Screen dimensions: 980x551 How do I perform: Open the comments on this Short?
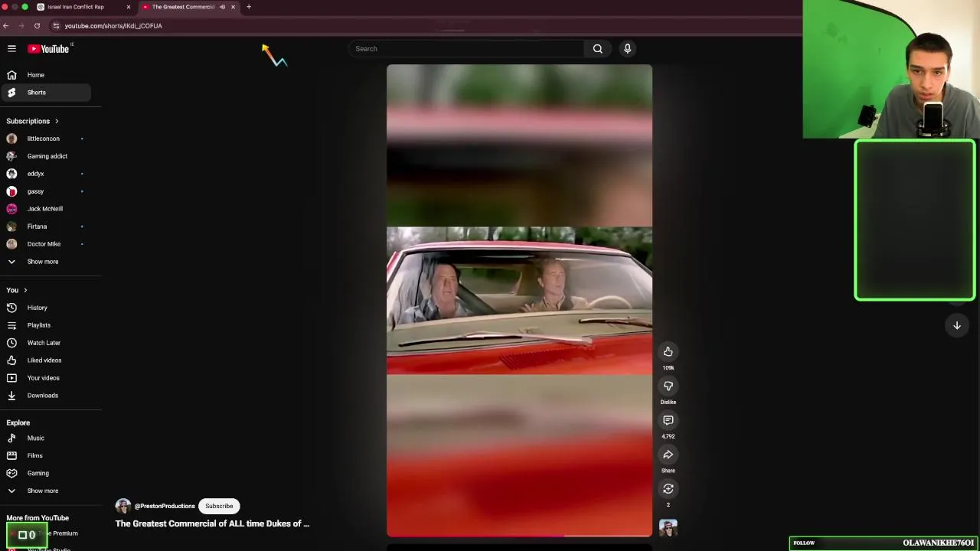click(x=668, y=420)
